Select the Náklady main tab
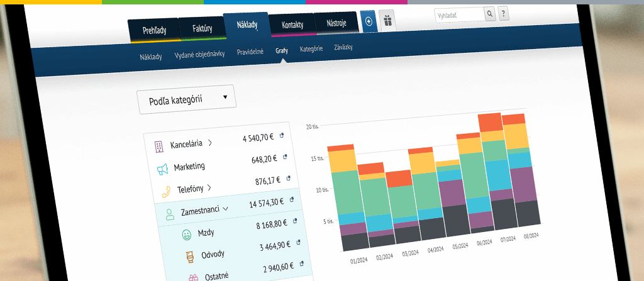Image resolution: width=644 pixels, height=281 pixels. (247, 25)
